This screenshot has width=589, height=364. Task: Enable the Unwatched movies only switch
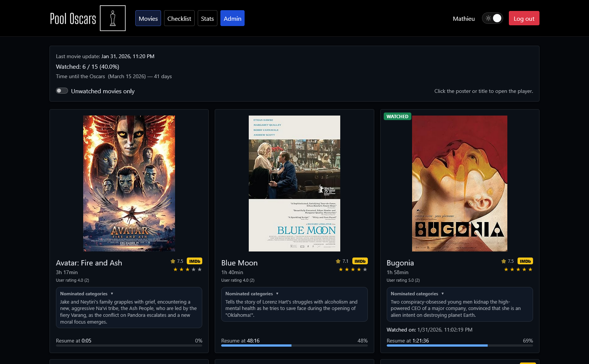pyautogui.click(x=62, y=91)
